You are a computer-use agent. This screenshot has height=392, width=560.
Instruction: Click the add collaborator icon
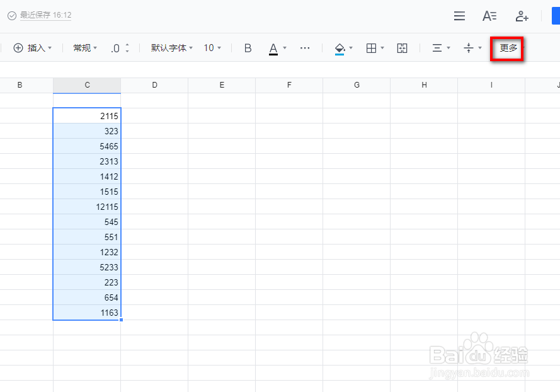tap(522, 16)
